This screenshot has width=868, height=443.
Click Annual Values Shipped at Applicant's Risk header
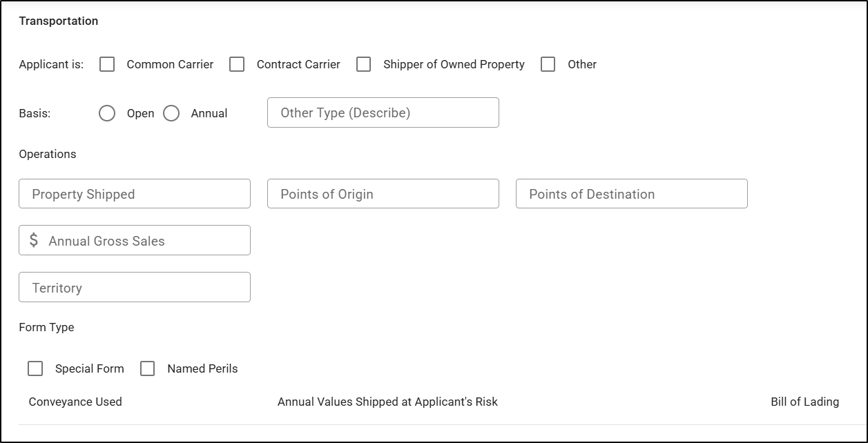click(387, 402)
